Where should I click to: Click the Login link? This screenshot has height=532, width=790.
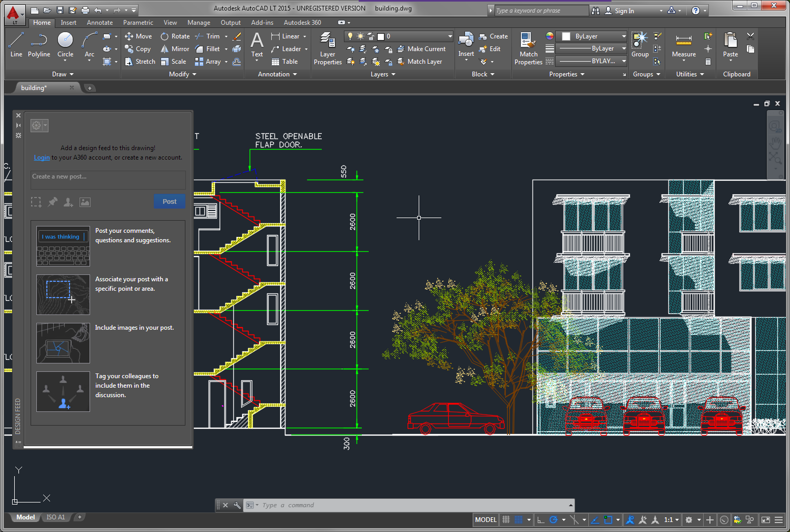(42, 157)
